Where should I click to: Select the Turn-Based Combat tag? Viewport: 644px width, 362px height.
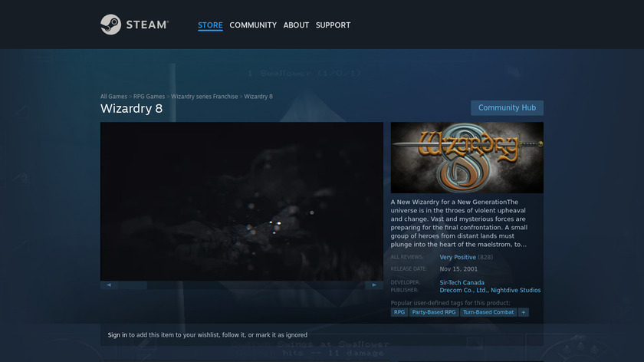pyautogui.click(x=488, y=312)
